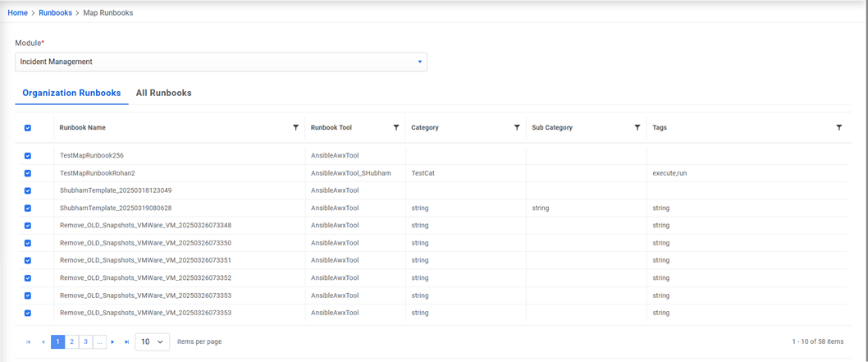Toggle the select-all header checkbox
The width and height of the screenshot is (868, 362).
pos(28,128)
